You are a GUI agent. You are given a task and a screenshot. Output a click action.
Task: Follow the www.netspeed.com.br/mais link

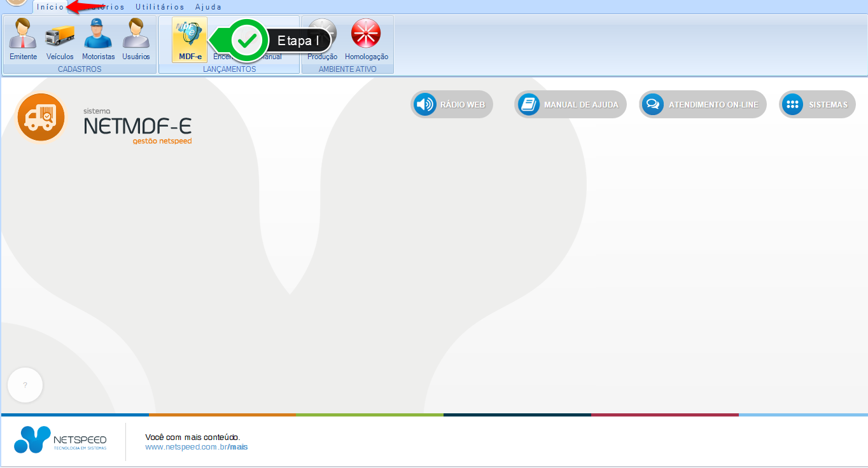point(196,447)
